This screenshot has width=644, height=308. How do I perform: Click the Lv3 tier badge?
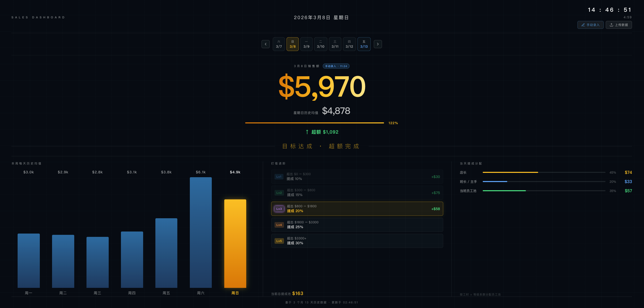(279, 209)
